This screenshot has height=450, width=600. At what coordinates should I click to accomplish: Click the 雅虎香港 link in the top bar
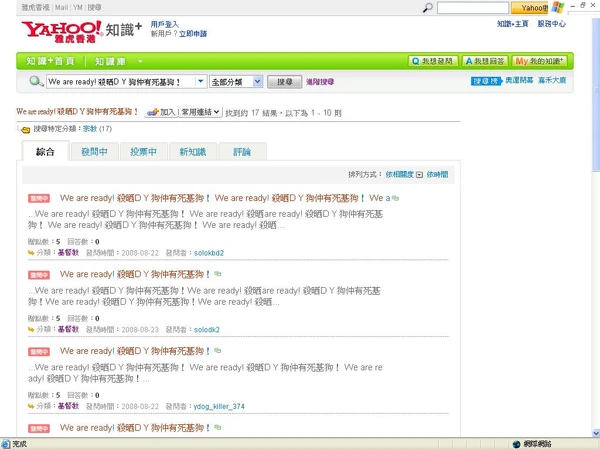tap(35, 7)
